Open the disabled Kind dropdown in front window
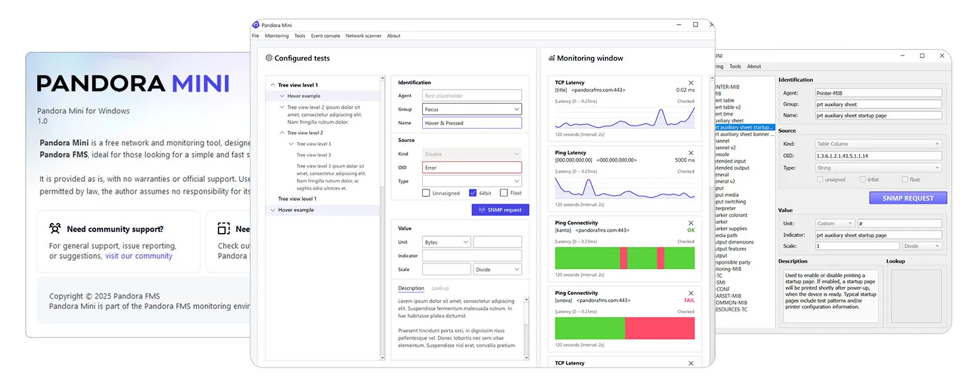980x389 pixels. pyautogui.click(x=472, y=154)
